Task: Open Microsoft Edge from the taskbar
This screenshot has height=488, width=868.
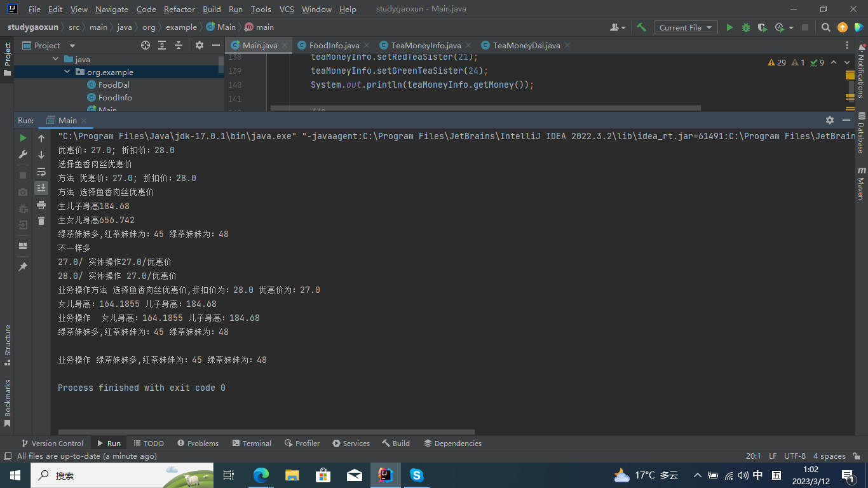Action: tap(261, 475)
